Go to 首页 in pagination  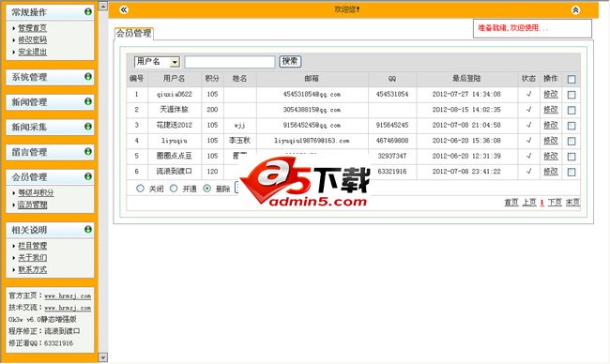[x=511, y=203]
